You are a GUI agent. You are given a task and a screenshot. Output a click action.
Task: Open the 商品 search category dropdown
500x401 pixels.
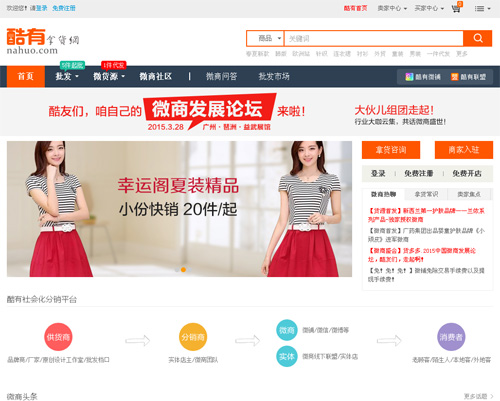[x=265, y=38]
